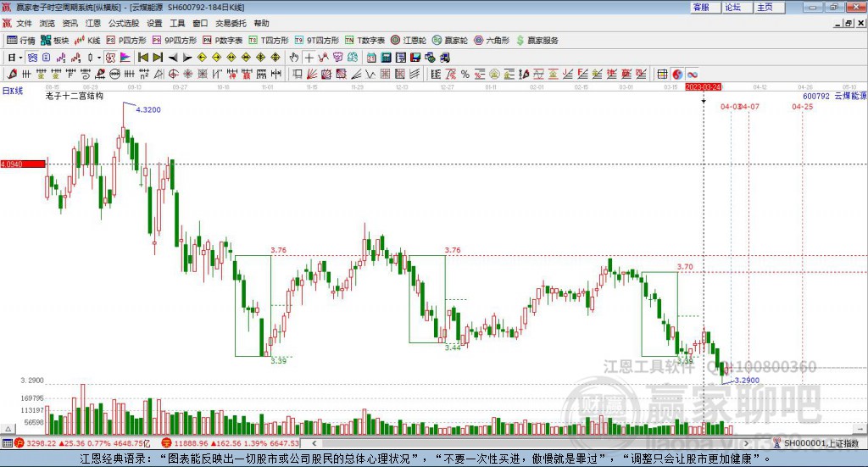Open the calculator icon

(387, 58)
